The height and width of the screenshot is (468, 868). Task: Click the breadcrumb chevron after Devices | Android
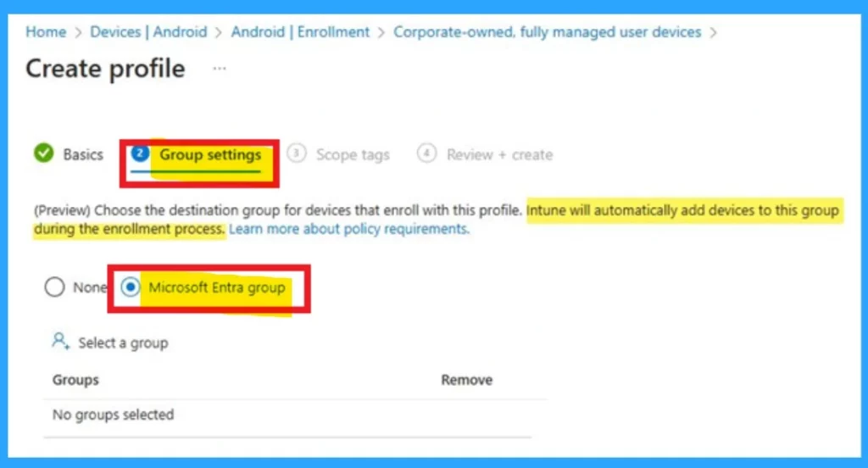(219, 33)
